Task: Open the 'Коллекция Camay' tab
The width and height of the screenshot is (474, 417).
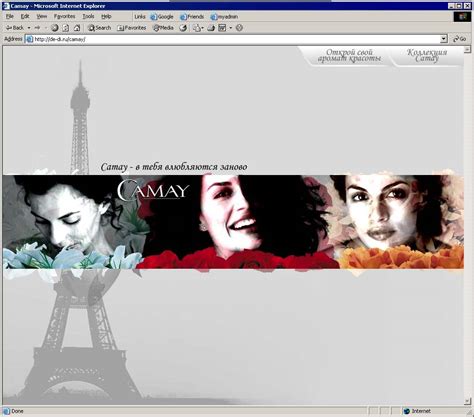Action: point(427,56)
